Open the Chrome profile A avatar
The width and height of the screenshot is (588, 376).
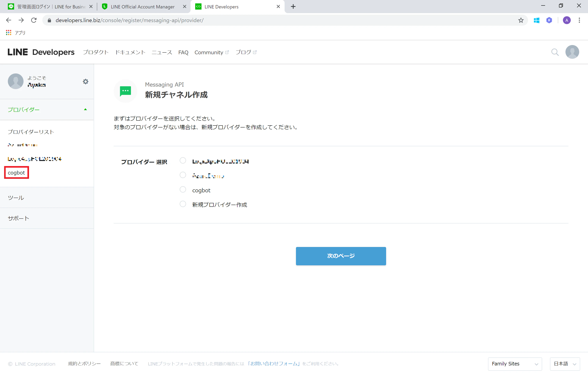tap(566, 20)
